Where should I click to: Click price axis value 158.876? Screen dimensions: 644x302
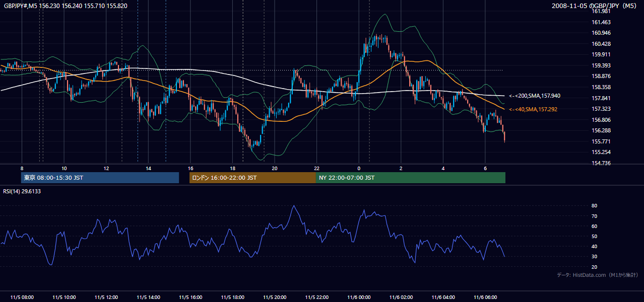point(601,77)
